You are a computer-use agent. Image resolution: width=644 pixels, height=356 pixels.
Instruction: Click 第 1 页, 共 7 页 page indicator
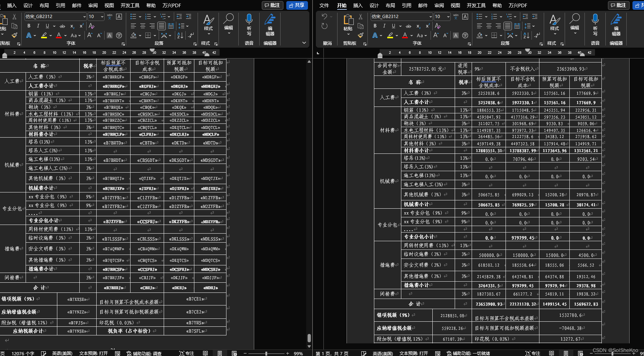click(332, 353)
